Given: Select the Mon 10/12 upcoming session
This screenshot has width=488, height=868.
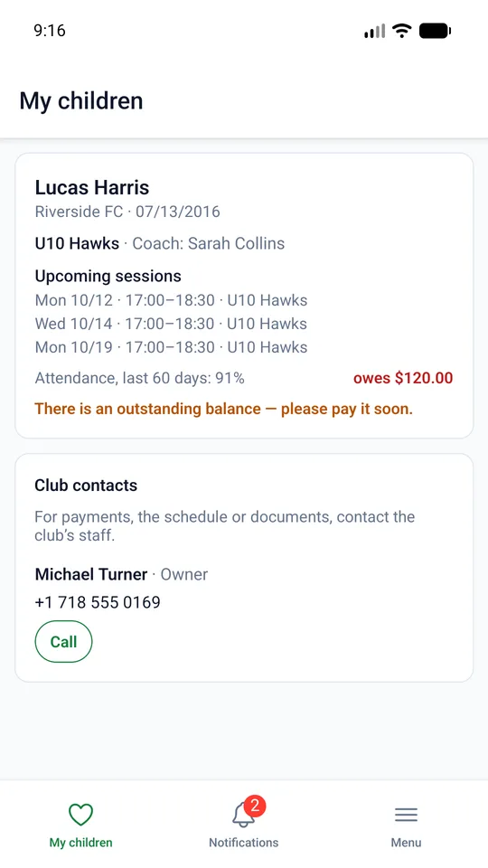Looking at the screenshot, I should tap(171, 300).
